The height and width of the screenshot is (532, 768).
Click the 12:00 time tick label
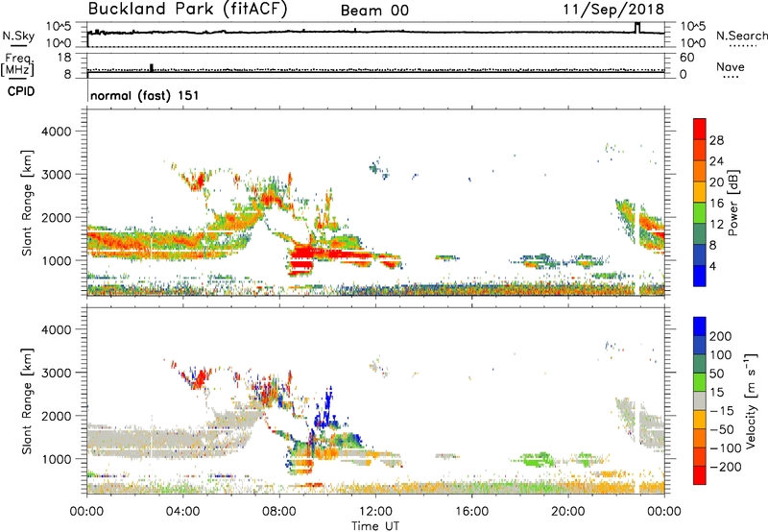[x=375, y=512]
